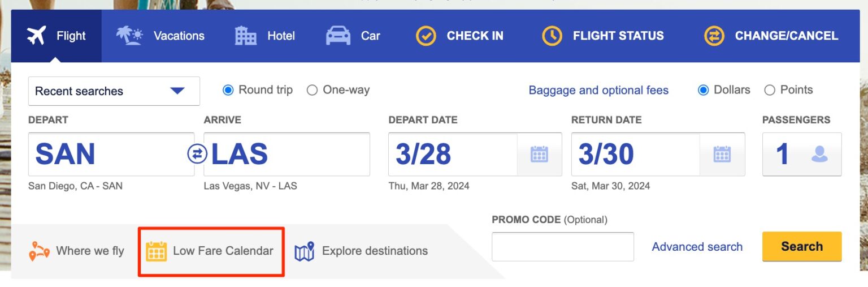868x287 pixels.
Task: Click the Explore destinations map icon
Action: (x=305, y=251)
